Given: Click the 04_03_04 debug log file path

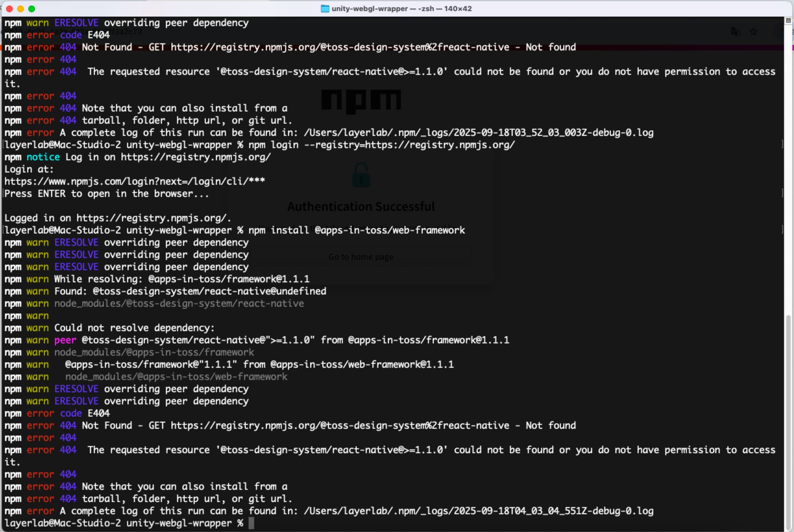Looking at the screenshot, I should pos(478,511).
